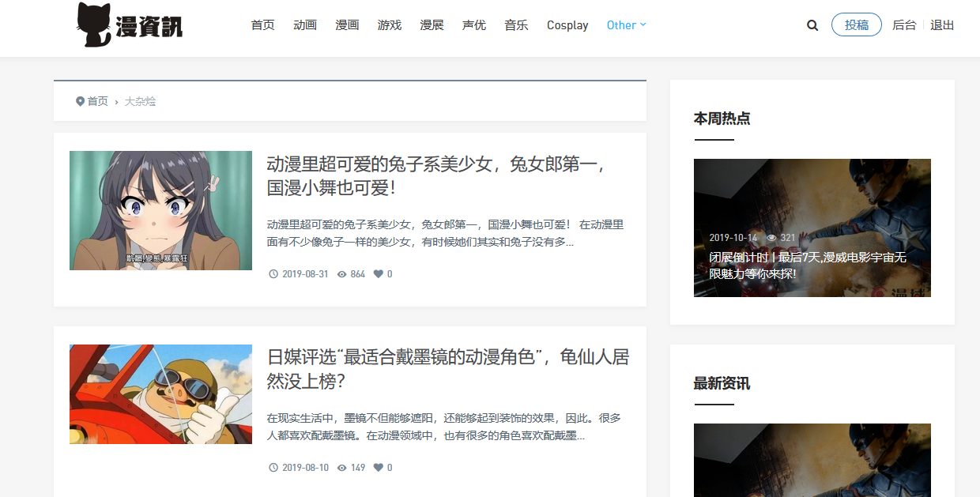
Task: Open the search magnifier icon
Action: pyautogui.click(x=812, y=25)
